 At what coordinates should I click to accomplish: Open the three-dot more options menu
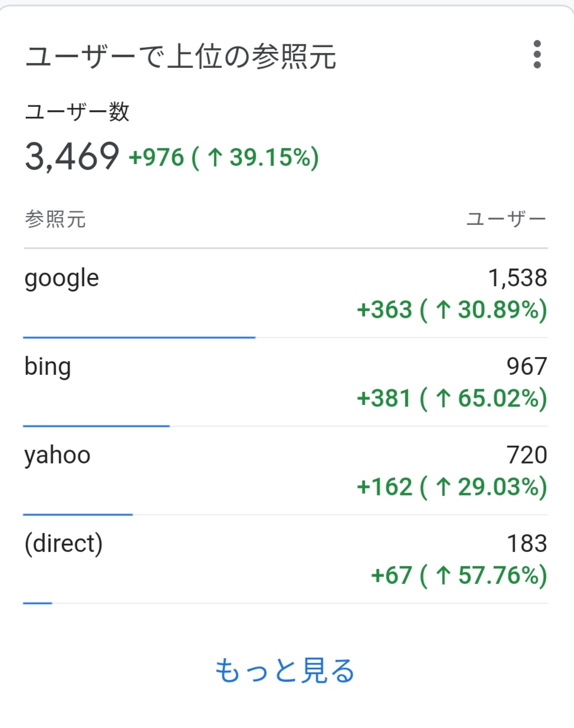pyautogui.click(x=537, y=54)
